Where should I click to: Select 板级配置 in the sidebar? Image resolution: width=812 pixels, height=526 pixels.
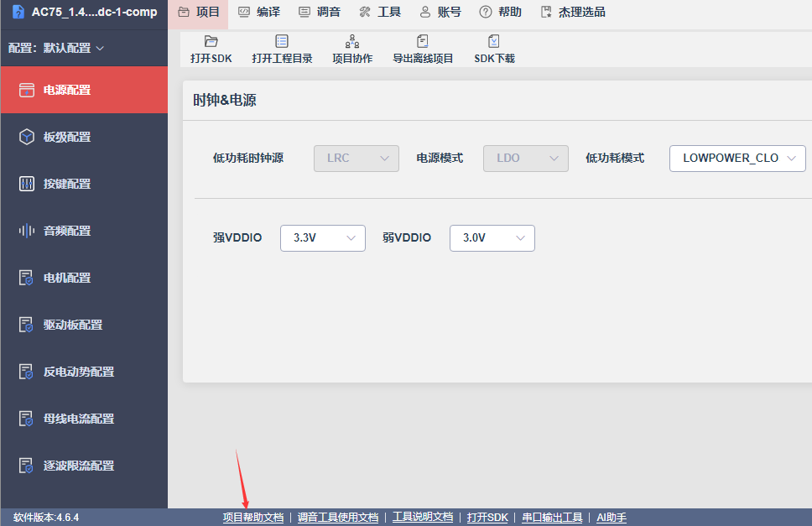click(84, 137)
